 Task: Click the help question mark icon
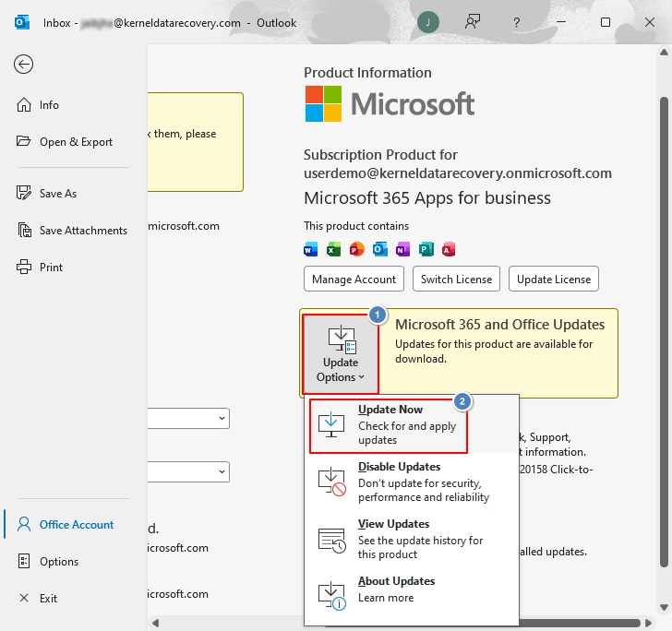click(x=516, y=22)
